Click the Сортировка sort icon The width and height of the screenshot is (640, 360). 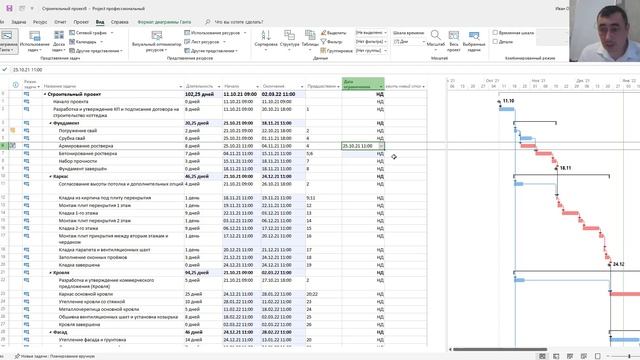tap(266, 36)
